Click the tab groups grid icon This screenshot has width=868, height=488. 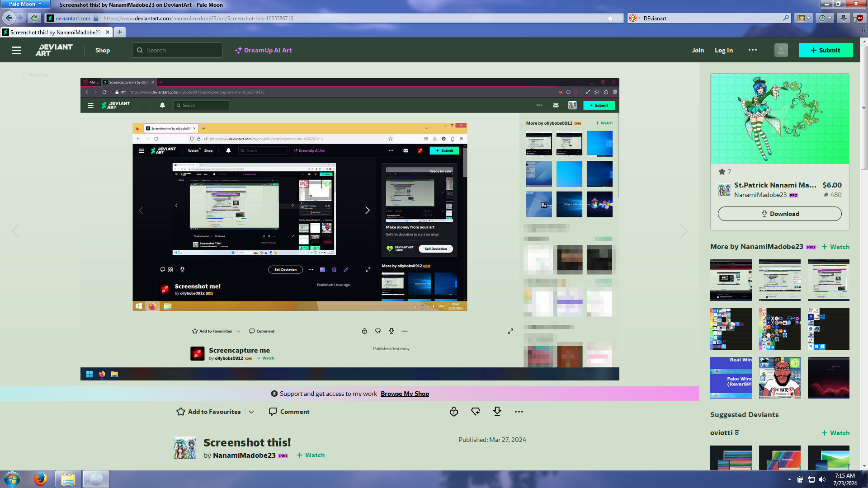tap(863, 32)
